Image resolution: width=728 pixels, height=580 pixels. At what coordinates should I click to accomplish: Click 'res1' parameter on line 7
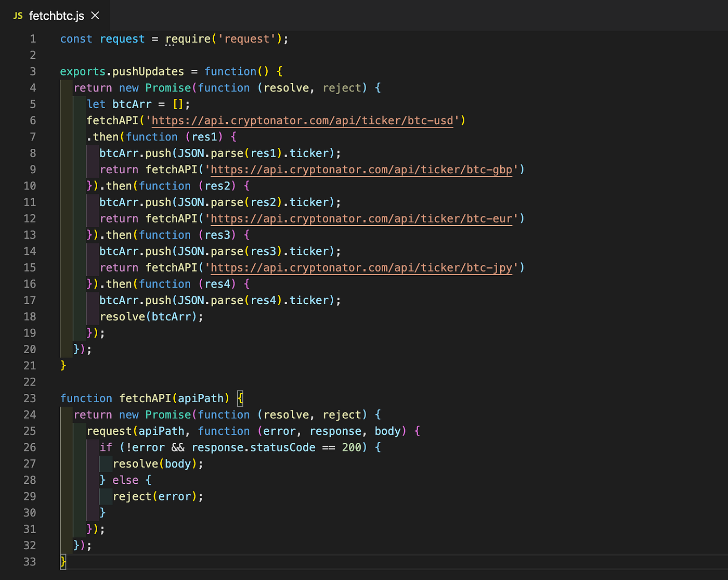[204, 137]
